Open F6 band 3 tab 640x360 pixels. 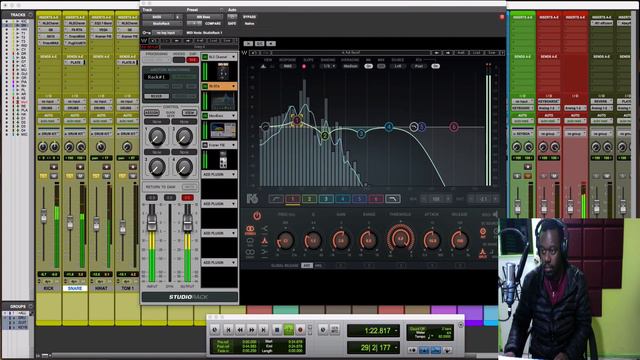326,199
